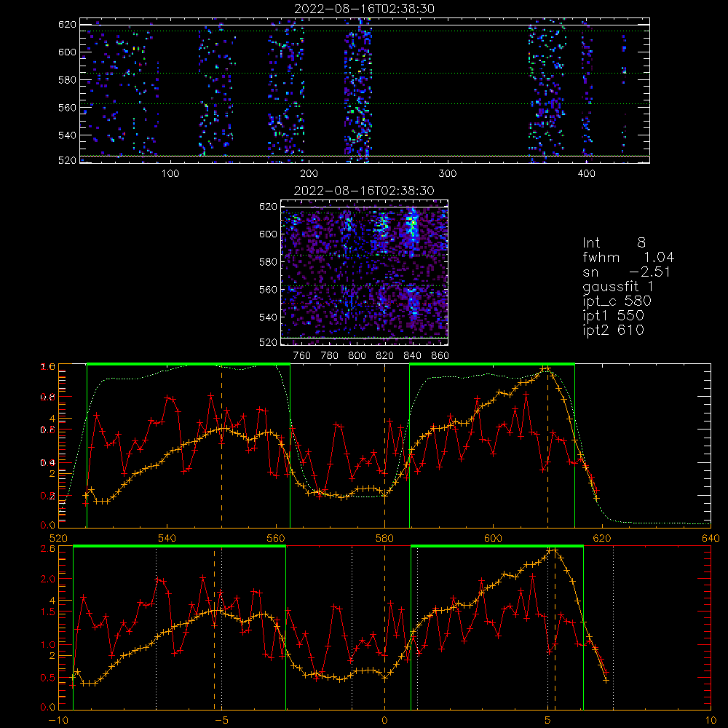The width and height of the screenshot is (728, 728).
Task: Click the x-axis label 400 of top plot
Action: click(586, 174)
